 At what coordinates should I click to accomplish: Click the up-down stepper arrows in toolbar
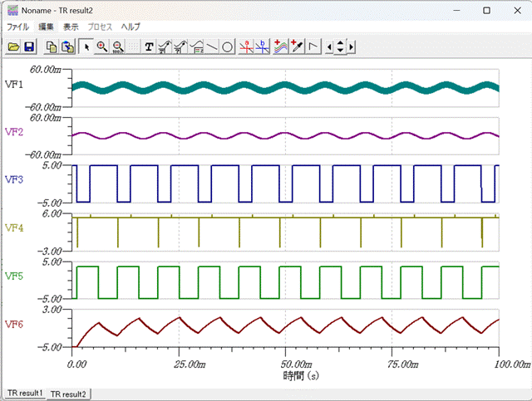pyautogui.click(x=340, y=47)
